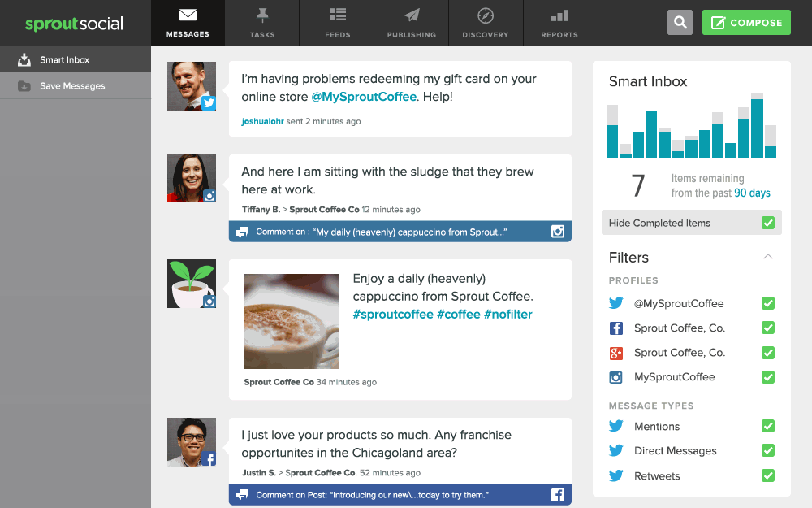Open the cappuccino photo thumbnail

pos(292,321)
